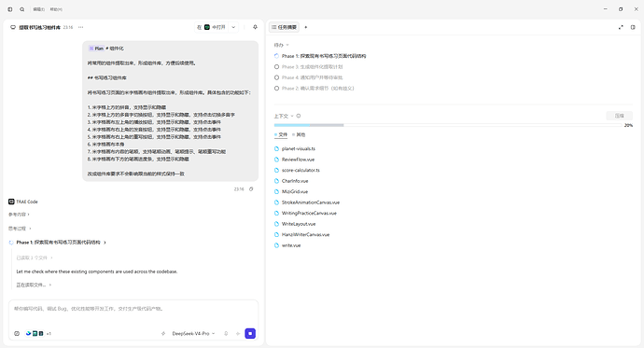This screenshot has height=348, width=644.
Task: Collapse the 上下文 section
Action: 284,116
